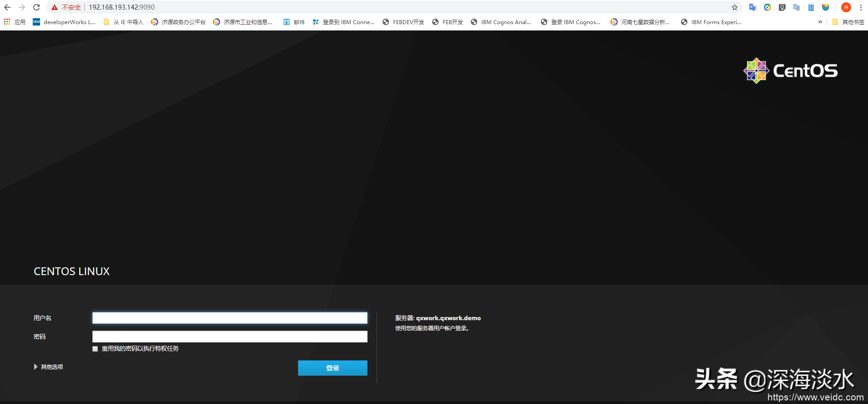Open the FEB开发 bookmark
868x404 pixels.
pyautogui.click(x=448, y=22)
